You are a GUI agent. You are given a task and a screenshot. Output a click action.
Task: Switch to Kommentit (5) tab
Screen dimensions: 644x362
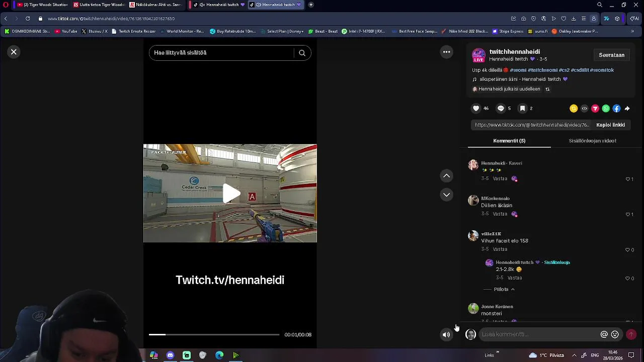[509, 141]
